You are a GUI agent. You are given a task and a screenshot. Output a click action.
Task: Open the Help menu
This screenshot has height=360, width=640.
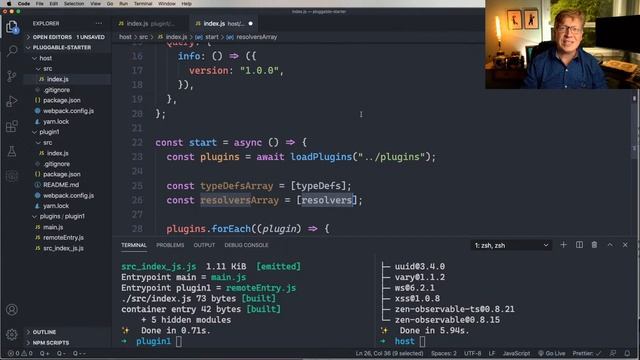(187, 3)
